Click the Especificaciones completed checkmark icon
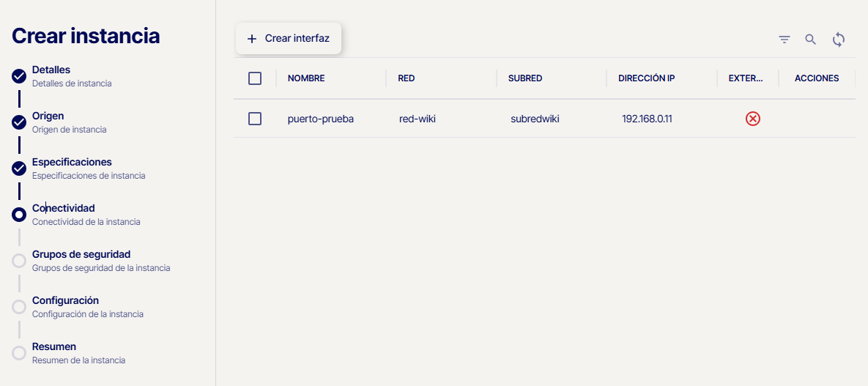The image size is (868, 386). 20,168
